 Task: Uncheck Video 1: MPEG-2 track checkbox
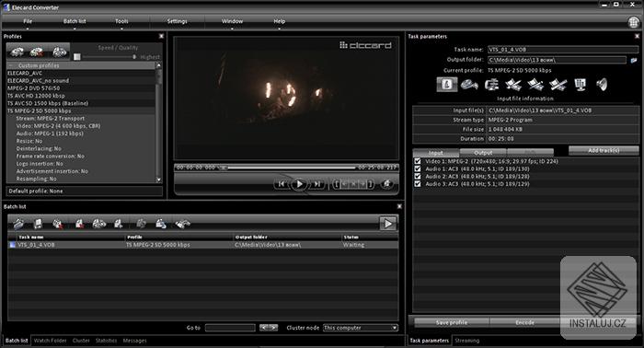click(x=418, y=161)
